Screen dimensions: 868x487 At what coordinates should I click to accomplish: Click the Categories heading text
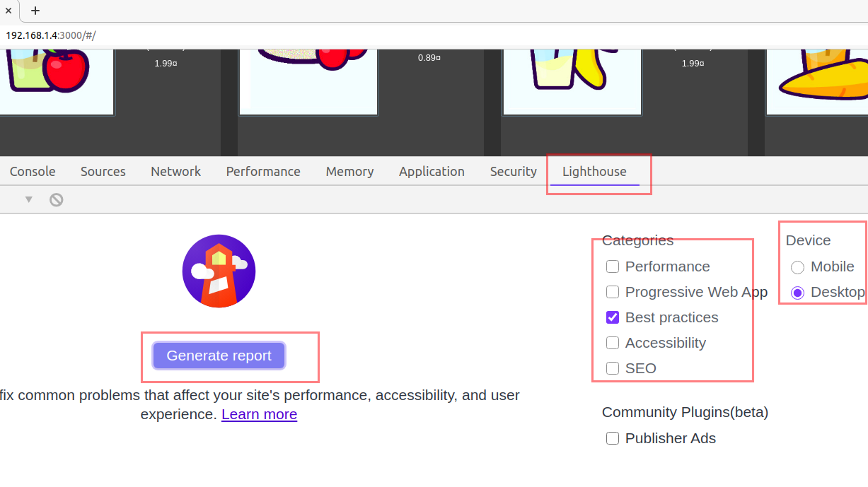(637, 240)
